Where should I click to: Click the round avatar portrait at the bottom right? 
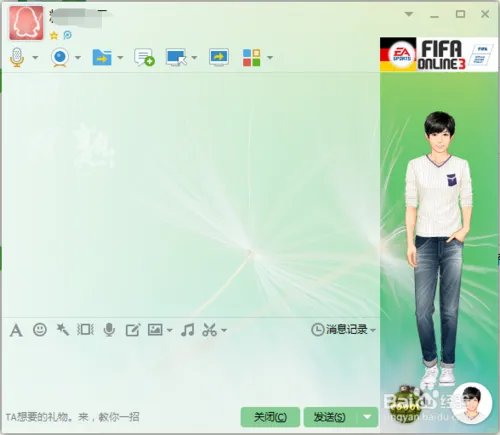[x=473, y=403]
